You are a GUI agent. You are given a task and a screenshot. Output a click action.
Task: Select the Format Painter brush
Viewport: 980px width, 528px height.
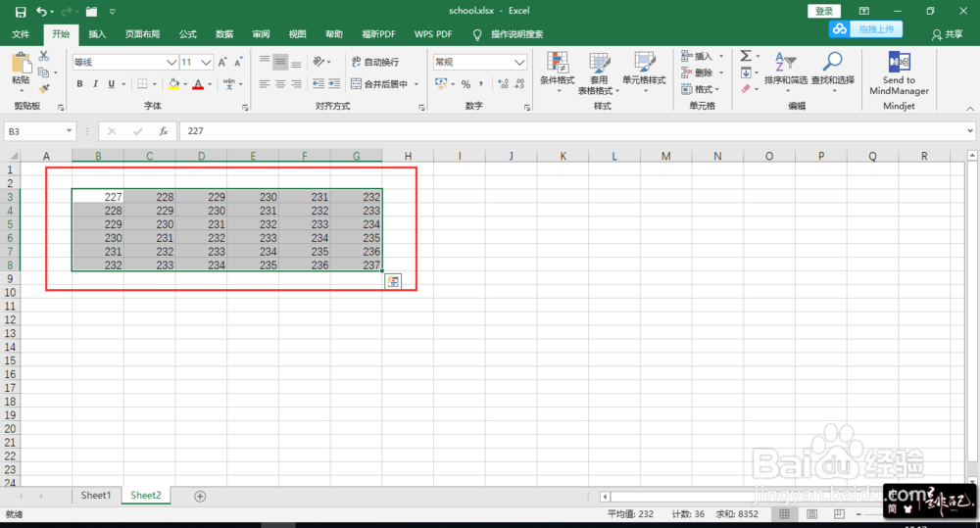coord(44,89)
